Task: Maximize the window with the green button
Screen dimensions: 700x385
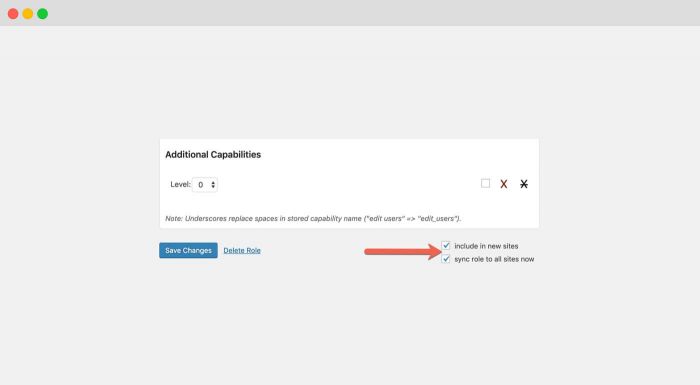Action: (x=42, y=14)
